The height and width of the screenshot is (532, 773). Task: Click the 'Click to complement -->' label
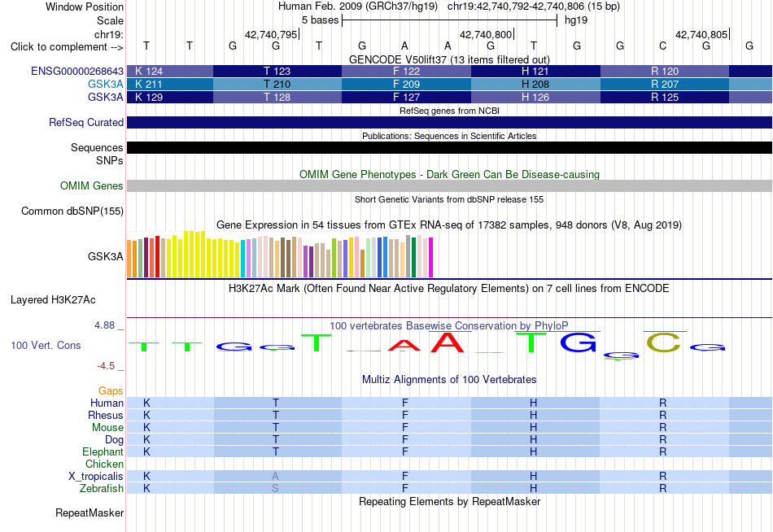pyautogui.click(x=67, y=47)
